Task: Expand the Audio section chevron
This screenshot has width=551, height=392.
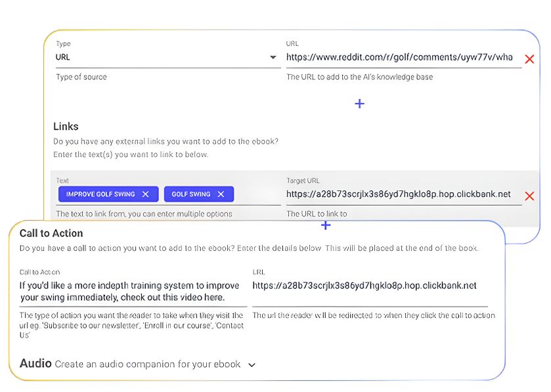Action: coord(252,365)
